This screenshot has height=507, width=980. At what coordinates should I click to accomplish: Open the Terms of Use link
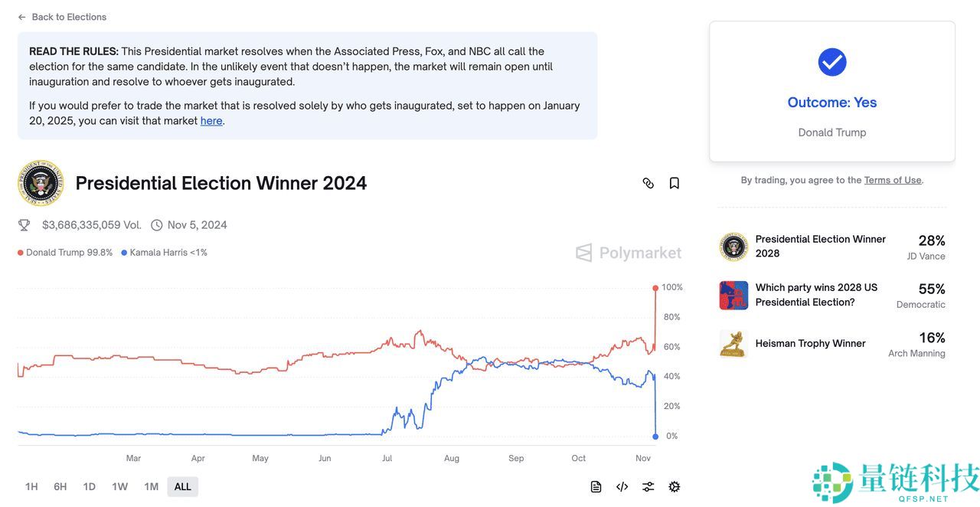[892, 179]
